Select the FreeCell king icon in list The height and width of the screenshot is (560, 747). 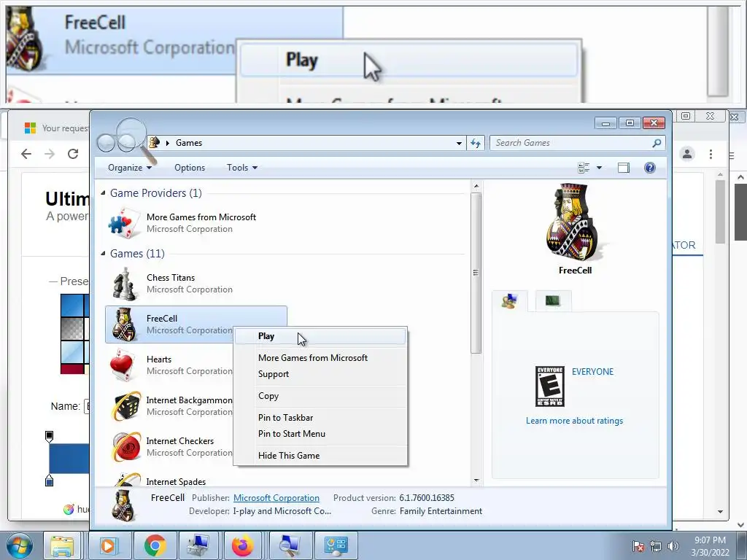click(x=124, y=324)
